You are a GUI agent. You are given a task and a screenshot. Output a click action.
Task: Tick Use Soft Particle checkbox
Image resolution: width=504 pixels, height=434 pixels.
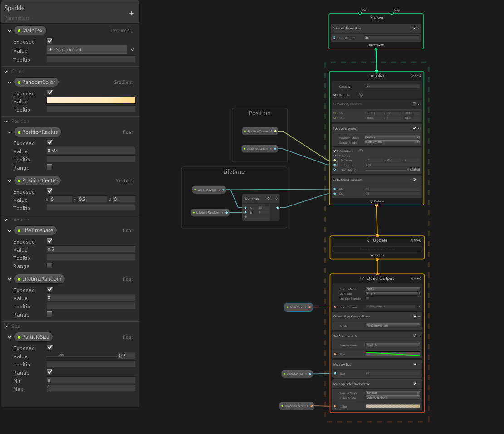(x=367, y=298)
